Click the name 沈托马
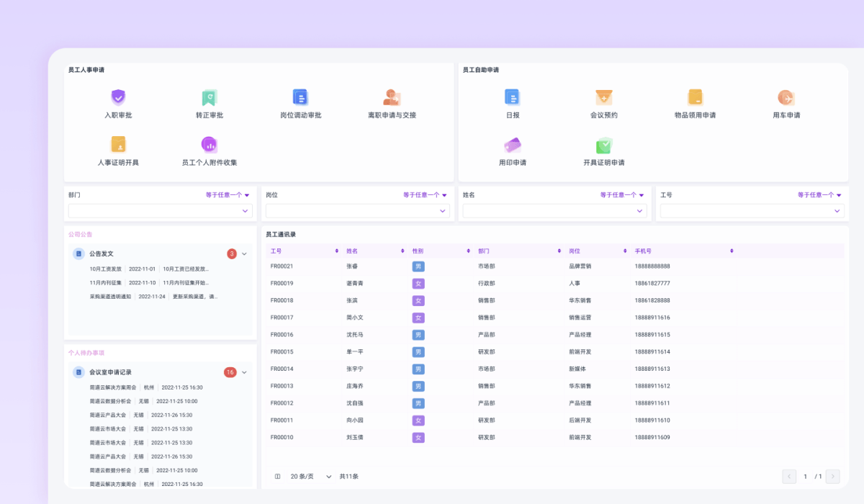 (354, 335)
